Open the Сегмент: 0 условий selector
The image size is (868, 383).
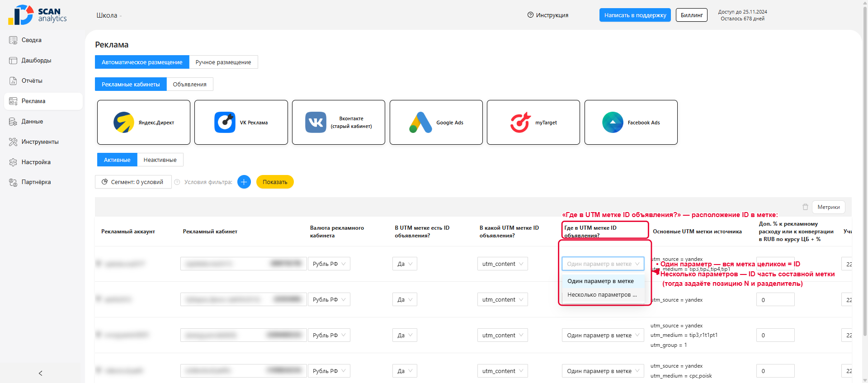(x=133, y=182)
